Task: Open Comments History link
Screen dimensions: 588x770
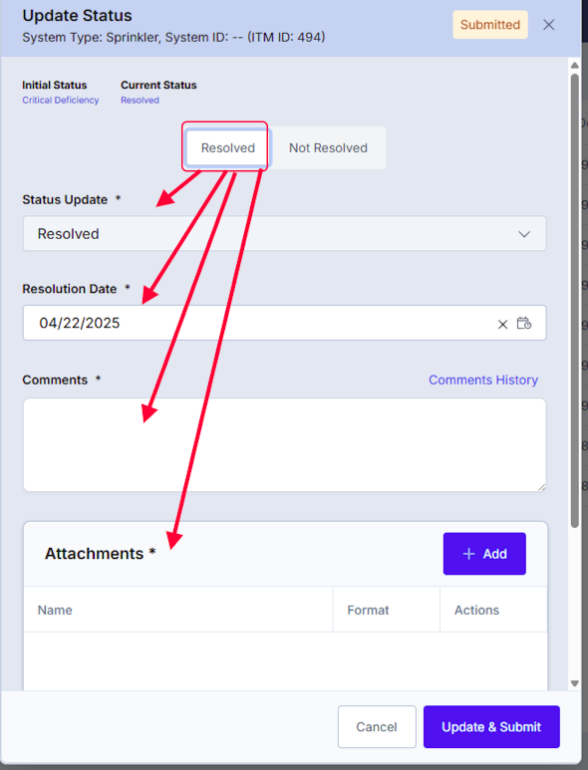Action: pos(483,380)
